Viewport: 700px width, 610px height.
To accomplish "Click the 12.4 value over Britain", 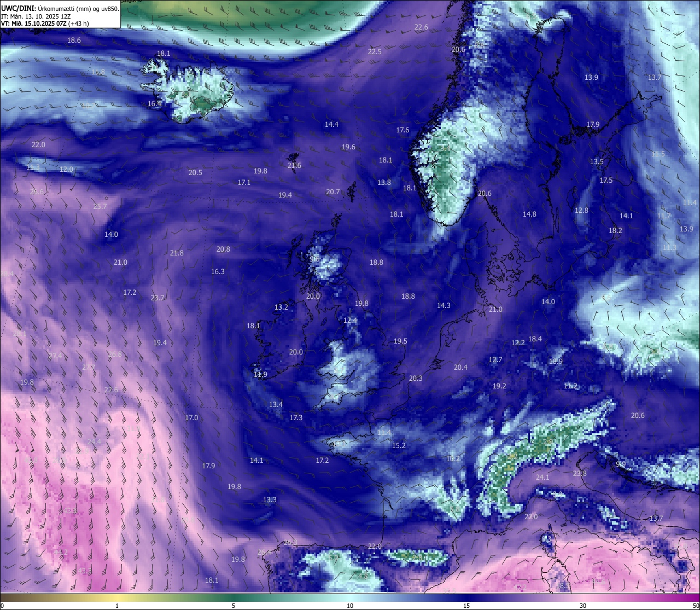I will coord(350,321).
